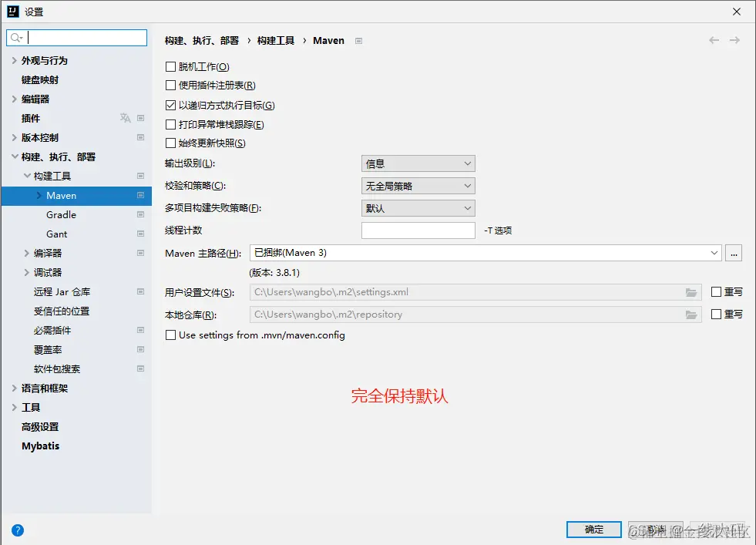The height and width of the screenshot is (545, 756).
Task: Click the project-level icon beside 远程 Jar 仓库
Action: click(x=141, y=292)
